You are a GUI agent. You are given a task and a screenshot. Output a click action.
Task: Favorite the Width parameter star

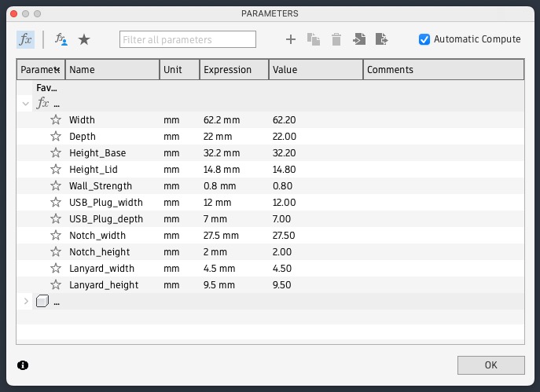click(56, 120)
